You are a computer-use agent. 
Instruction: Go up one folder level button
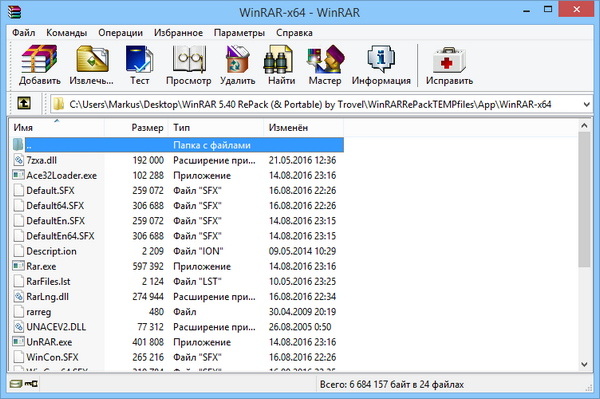click(24, 103)
